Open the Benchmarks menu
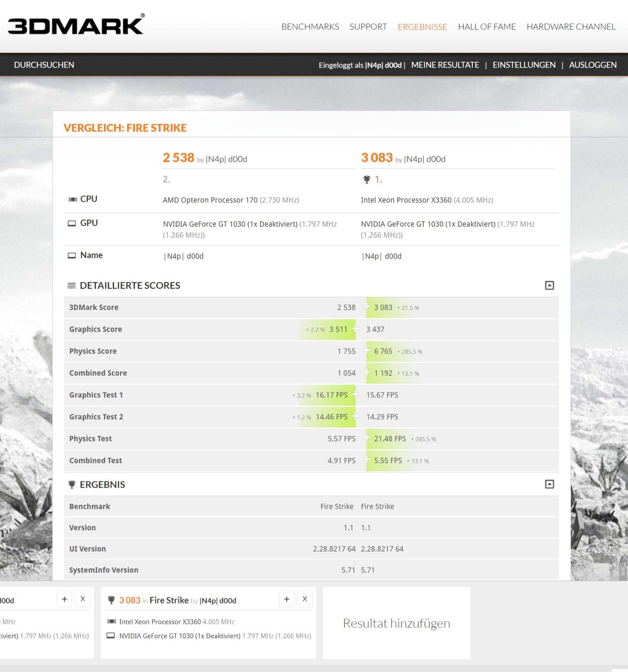The width and height of the screenshot is (628, 672). coord(310,27)
